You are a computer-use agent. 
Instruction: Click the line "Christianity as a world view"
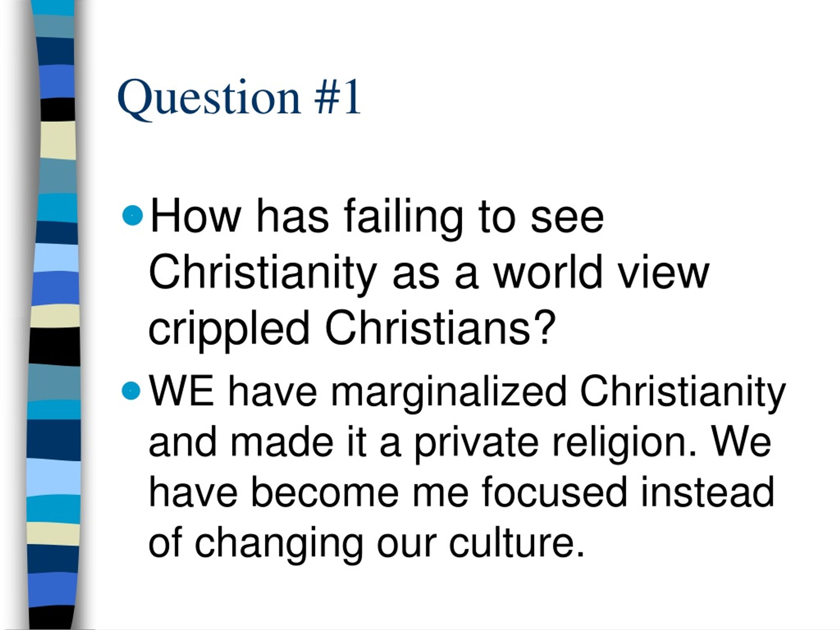(429, 272)
